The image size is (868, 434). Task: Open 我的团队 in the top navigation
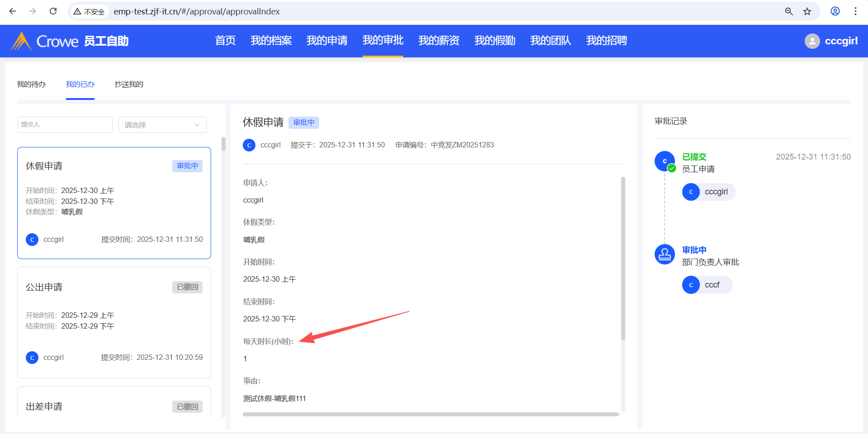click(x=551, y=41)
